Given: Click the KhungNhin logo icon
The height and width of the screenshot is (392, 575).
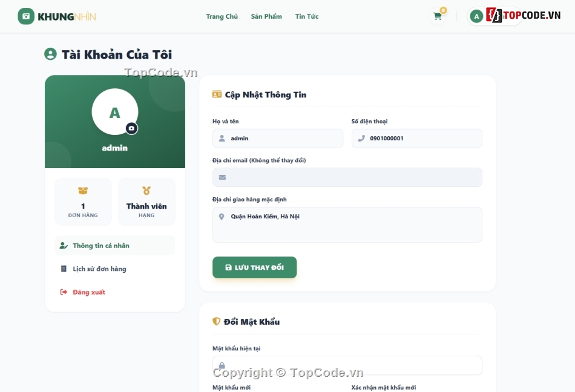Looking at the screenshot, I should coord(26,16).
